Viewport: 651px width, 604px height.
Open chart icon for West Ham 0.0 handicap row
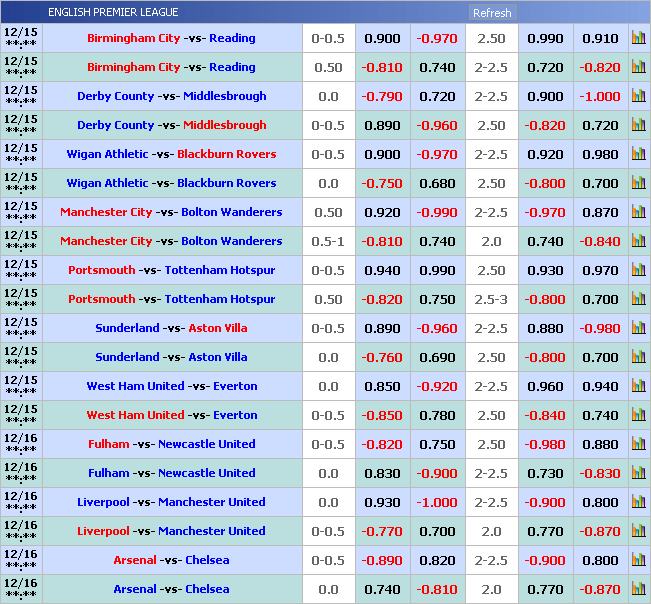638,386
